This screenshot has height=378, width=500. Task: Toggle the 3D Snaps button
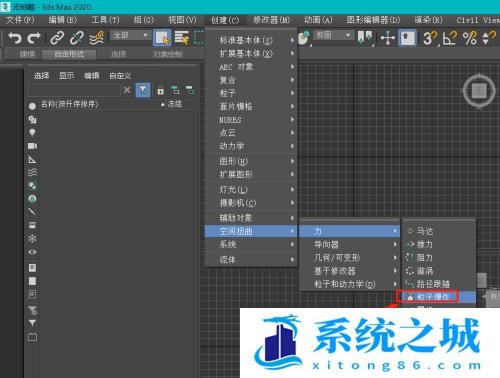tap(430, 38)
